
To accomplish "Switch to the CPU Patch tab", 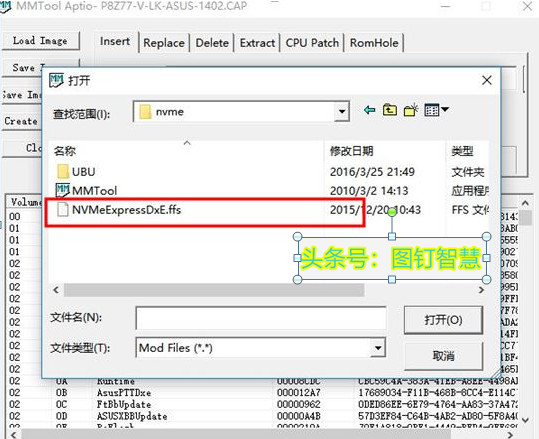I will 312,43.
